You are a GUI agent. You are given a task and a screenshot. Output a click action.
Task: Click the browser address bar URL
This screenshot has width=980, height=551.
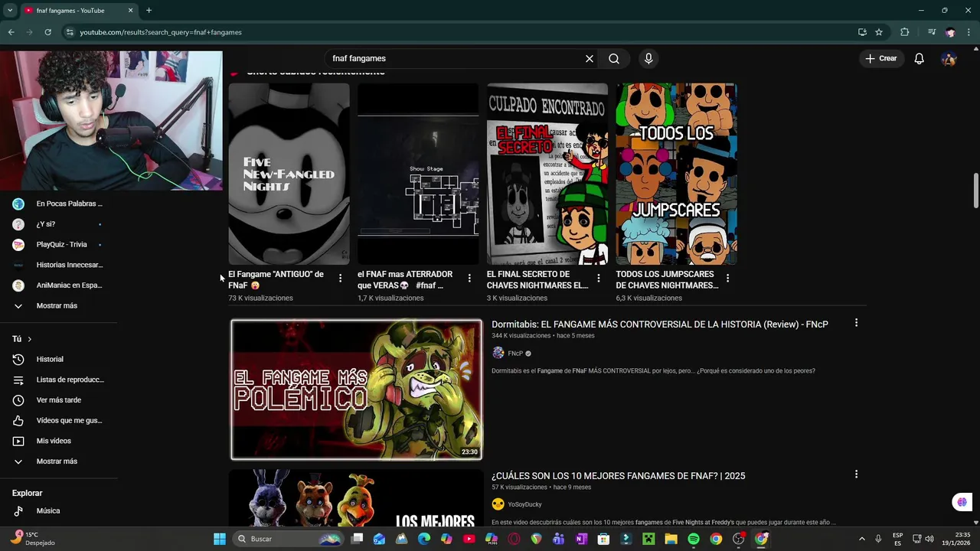tap(161, 32)
